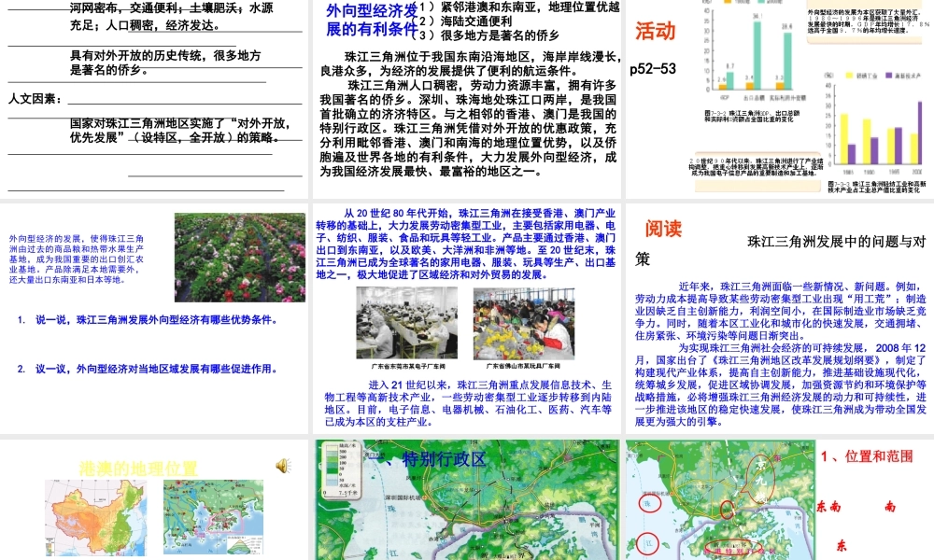Click the red 阅读 heading
Image resolution: width=934 pixels, height=560 pixels.
click(x=663, y=229)
